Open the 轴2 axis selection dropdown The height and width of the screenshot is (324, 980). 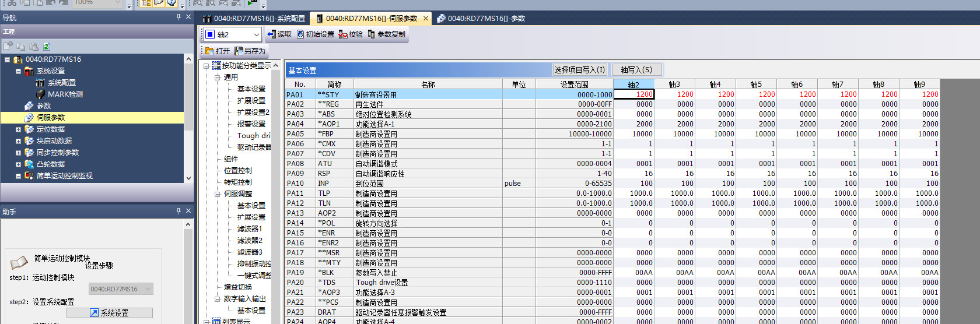[x=256, y=35]
